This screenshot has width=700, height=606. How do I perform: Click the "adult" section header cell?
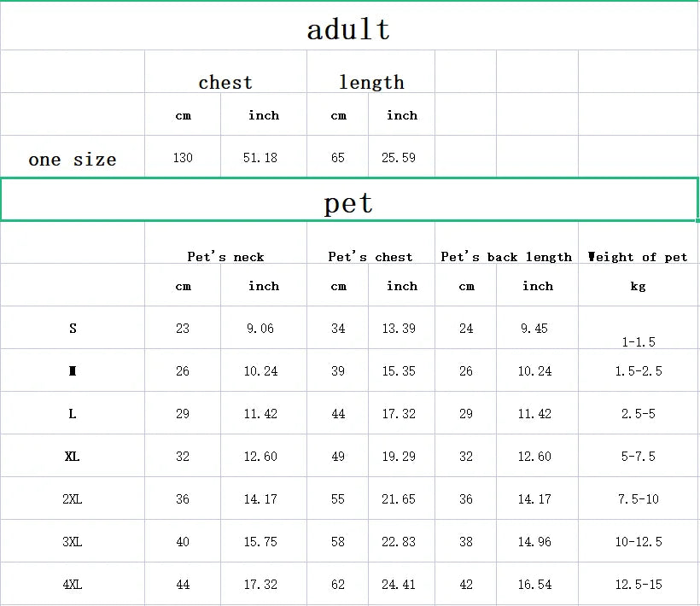tap(348, 29)
